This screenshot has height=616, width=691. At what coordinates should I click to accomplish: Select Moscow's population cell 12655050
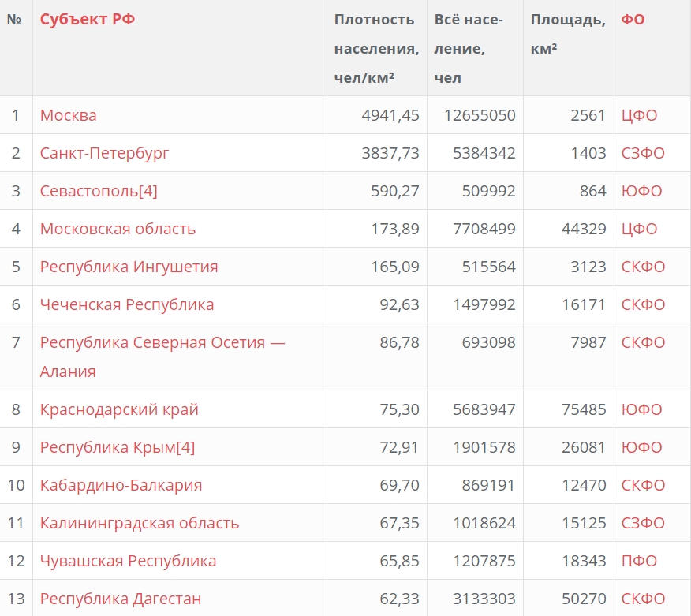tap(480, 115)
